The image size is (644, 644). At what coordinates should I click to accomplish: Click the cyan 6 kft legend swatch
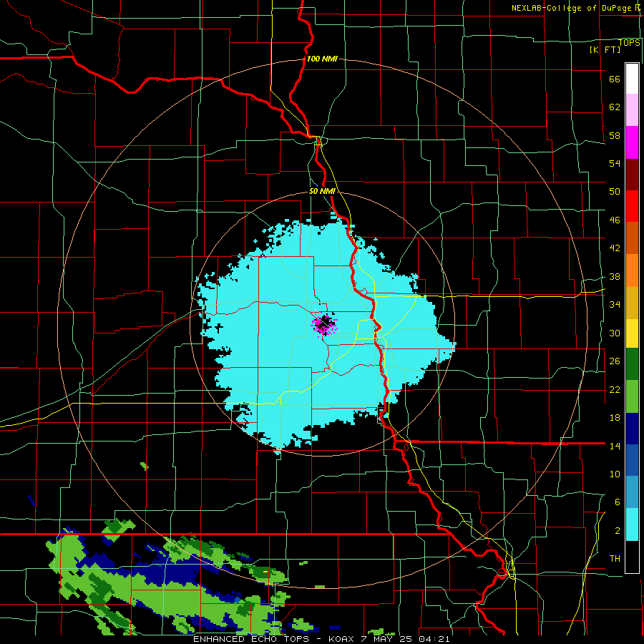[x=632, y=525]
